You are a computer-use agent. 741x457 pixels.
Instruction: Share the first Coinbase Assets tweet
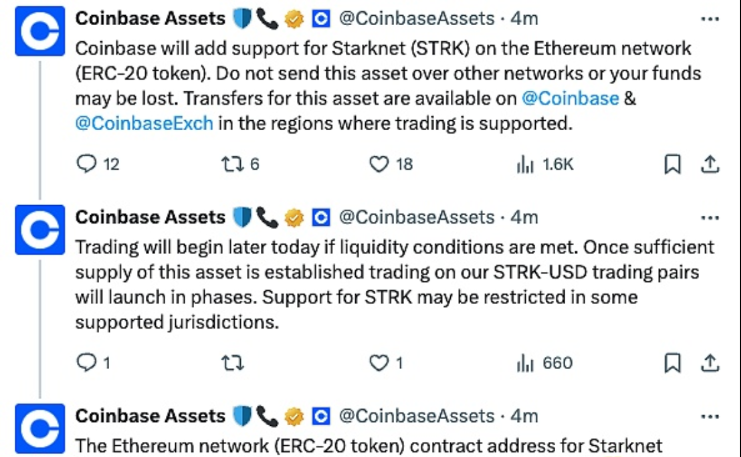click(x=708, y=164)
